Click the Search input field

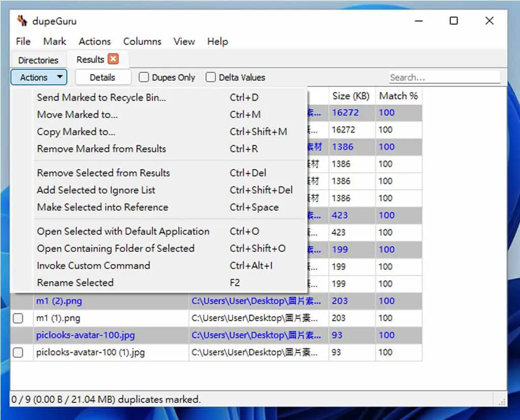click(445, 77)
